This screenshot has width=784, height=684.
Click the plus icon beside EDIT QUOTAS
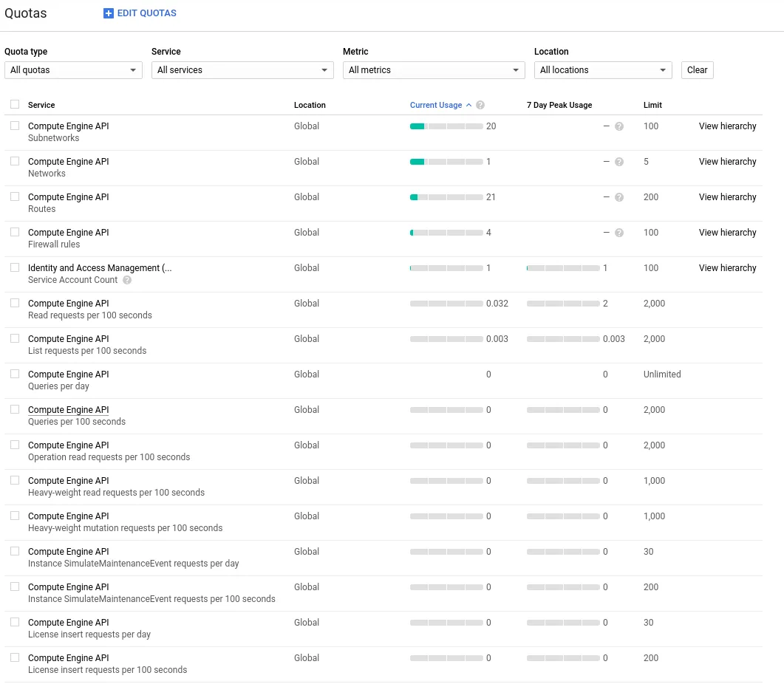(x=108, y=13)
